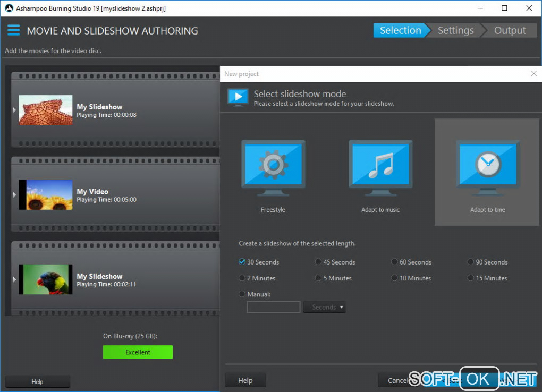The image size is (542, 392).
Task: Click 'Playing Time: 00:00:08' text
Action: (x=106, y=115)
